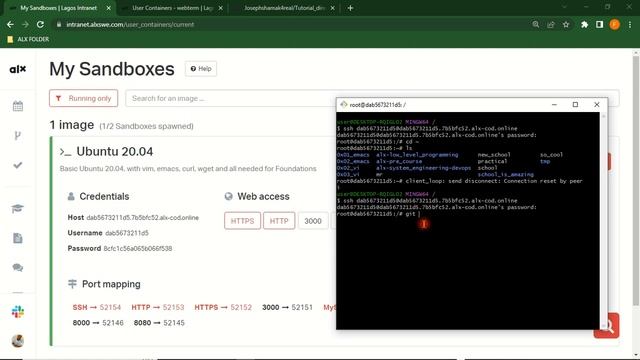Click the Help button

coord(201,69)
